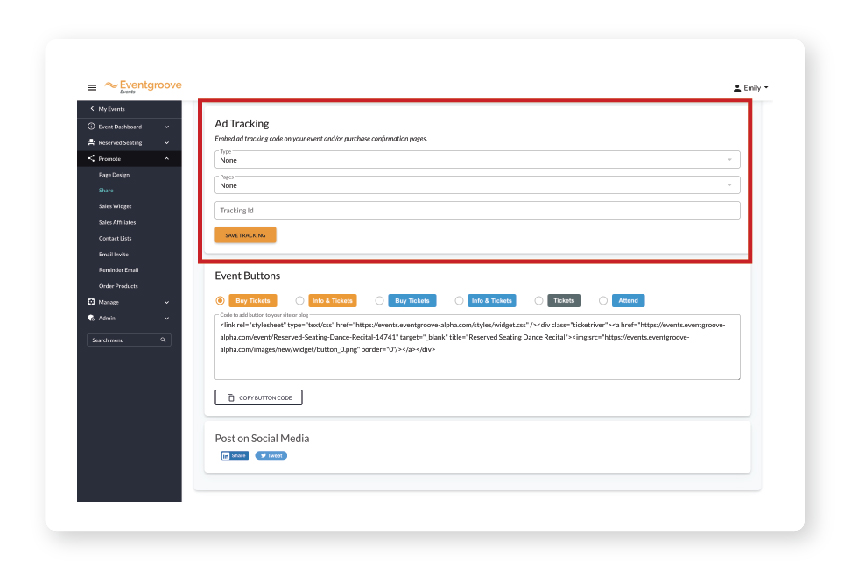Select the Attend button radio

tap(603, 301)
